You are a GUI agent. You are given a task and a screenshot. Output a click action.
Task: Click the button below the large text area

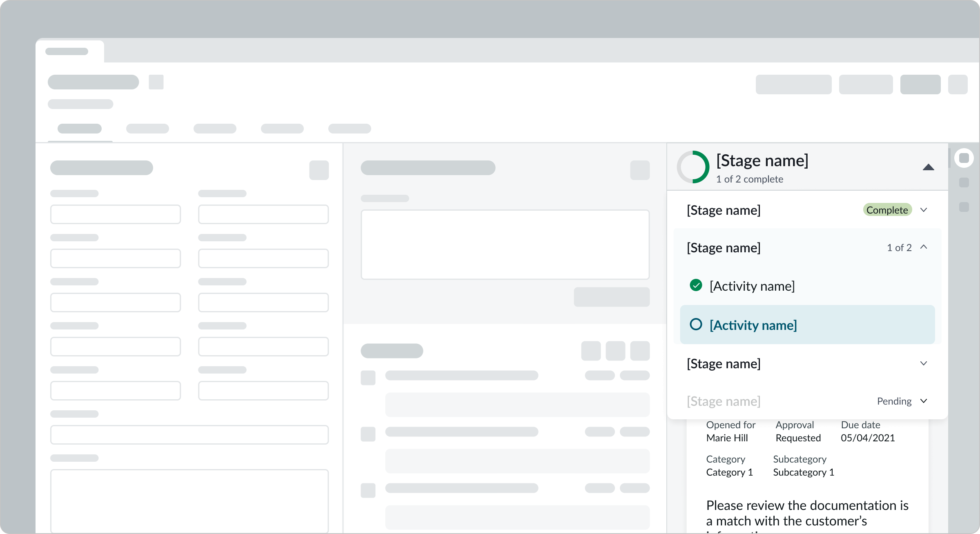(611, 297)
